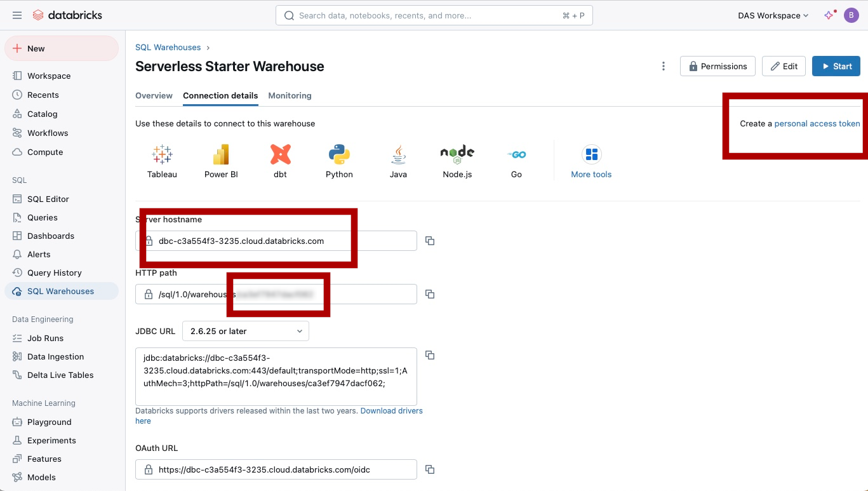Select the Connection details tab

pos(220,95)
